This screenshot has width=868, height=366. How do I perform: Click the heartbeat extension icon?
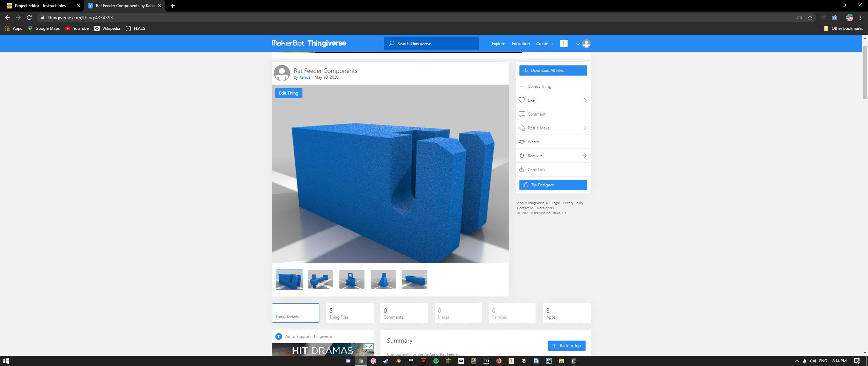click(824, 18)
